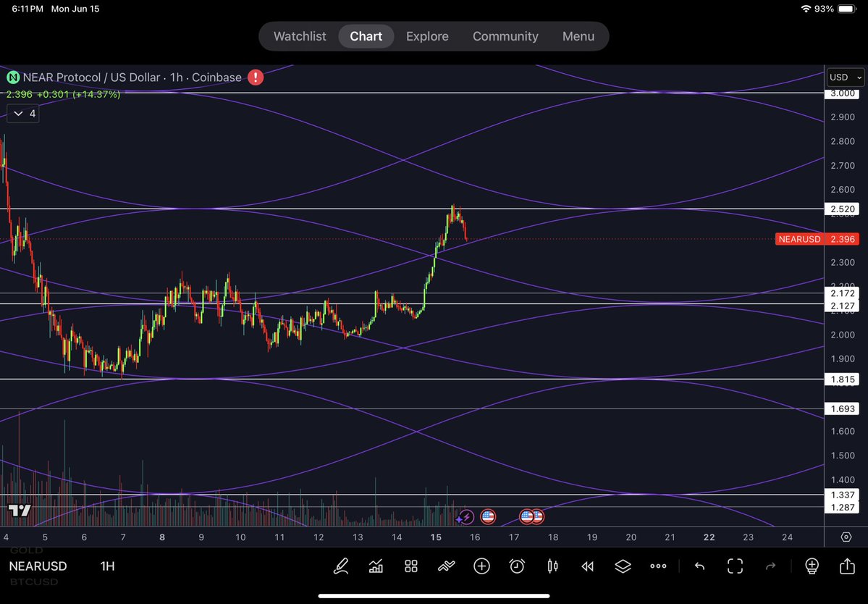868x604 pixels.
Task: Tap the Wi-Fi status icon
Action: (806, 9)
